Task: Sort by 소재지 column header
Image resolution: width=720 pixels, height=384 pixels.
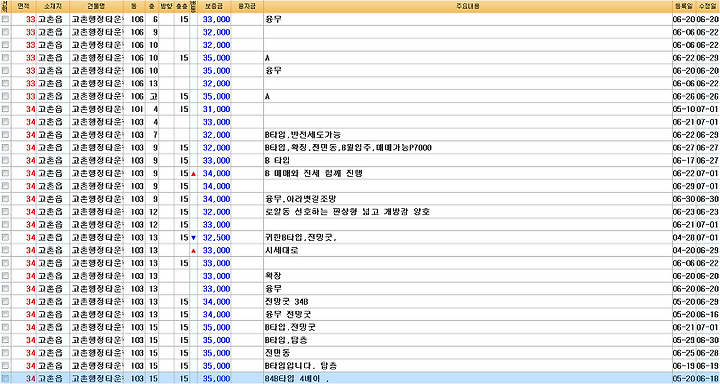Action: click(x=53, y=6)
